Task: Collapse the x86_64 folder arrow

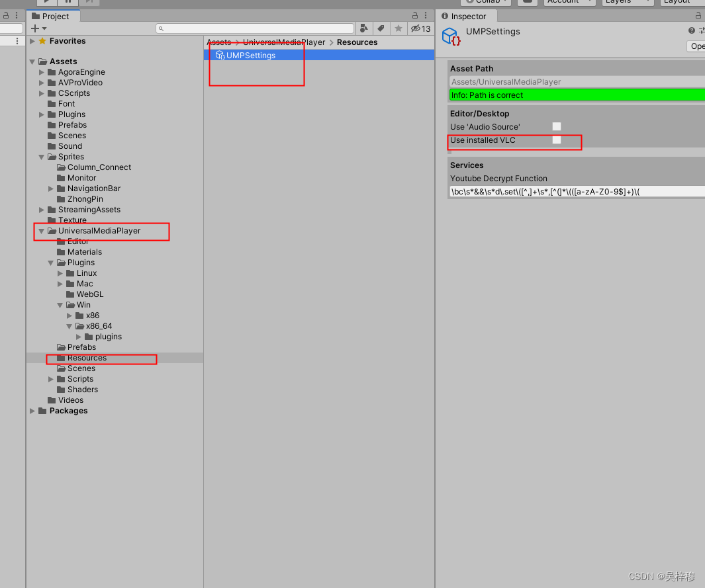Action: tap(70, 326)
